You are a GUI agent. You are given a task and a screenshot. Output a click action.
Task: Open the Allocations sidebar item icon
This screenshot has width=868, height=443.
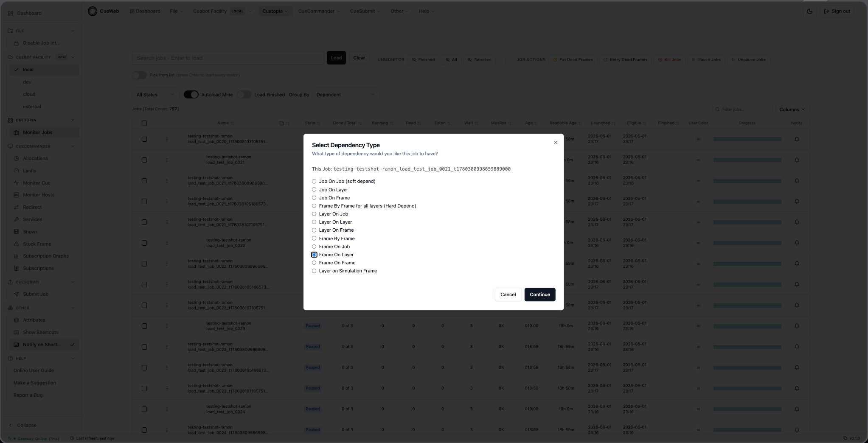coord(16,158)
